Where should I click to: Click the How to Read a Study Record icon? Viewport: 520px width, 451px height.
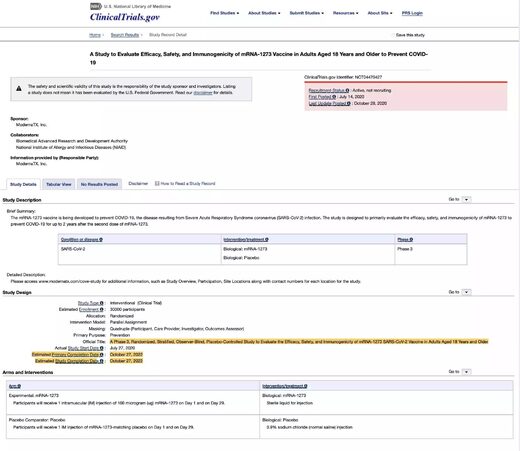click(157, 183)
